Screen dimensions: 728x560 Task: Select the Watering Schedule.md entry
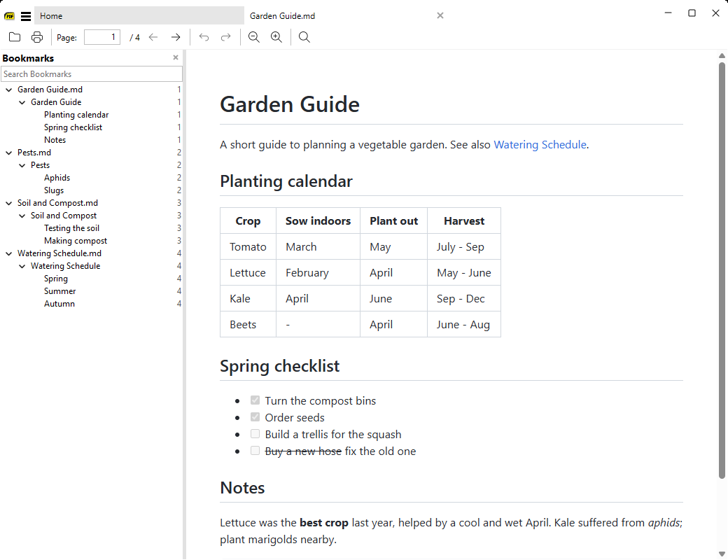[59, 253]
